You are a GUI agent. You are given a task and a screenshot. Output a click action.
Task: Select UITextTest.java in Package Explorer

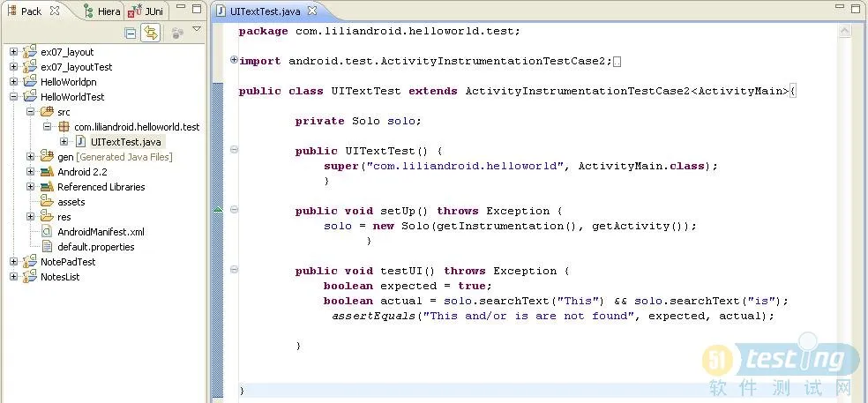pos(126,142)
